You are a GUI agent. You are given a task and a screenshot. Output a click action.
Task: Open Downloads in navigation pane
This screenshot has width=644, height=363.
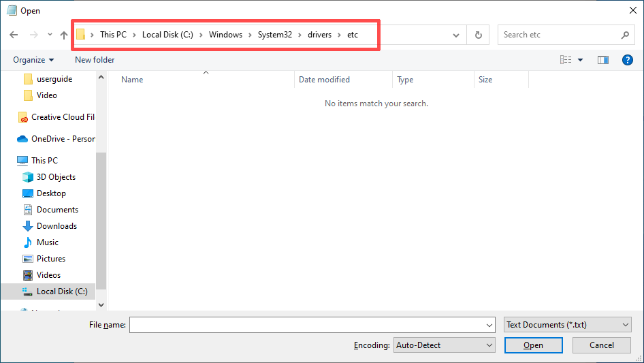[x=50, y=226]
